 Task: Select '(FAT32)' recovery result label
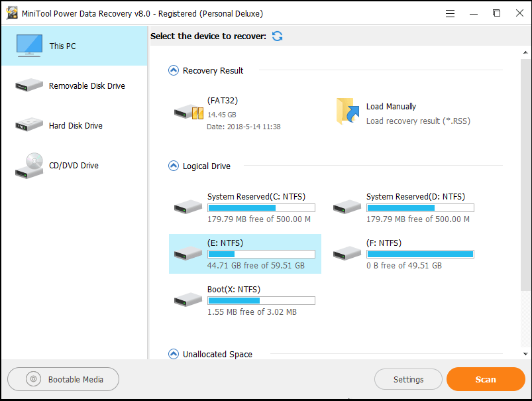point(223,101)
